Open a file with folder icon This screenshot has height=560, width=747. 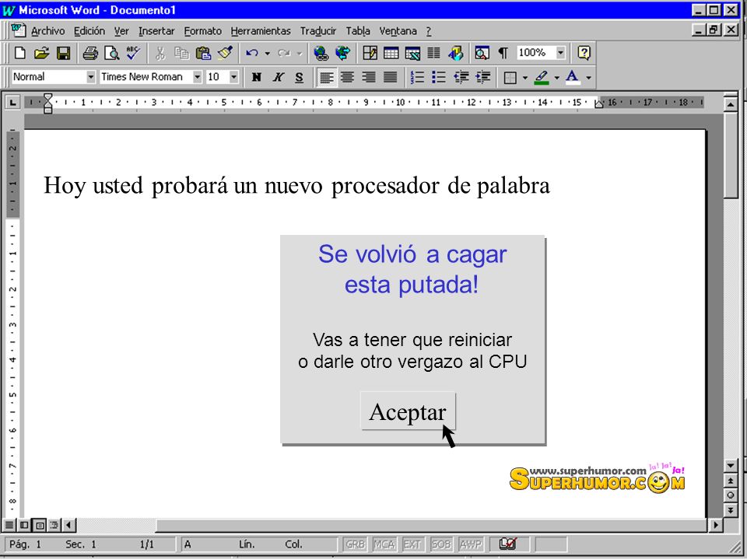(41, 53)
